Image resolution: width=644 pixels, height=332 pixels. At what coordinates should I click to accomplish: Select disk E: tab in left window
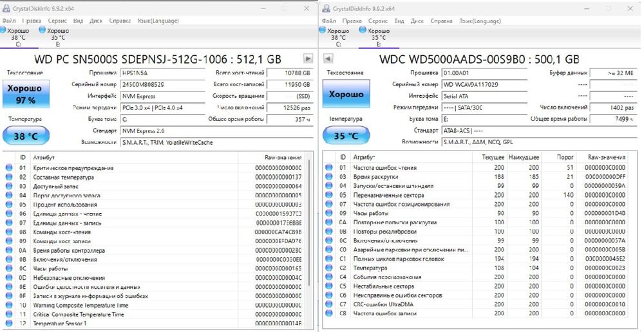tap(57, 37)
